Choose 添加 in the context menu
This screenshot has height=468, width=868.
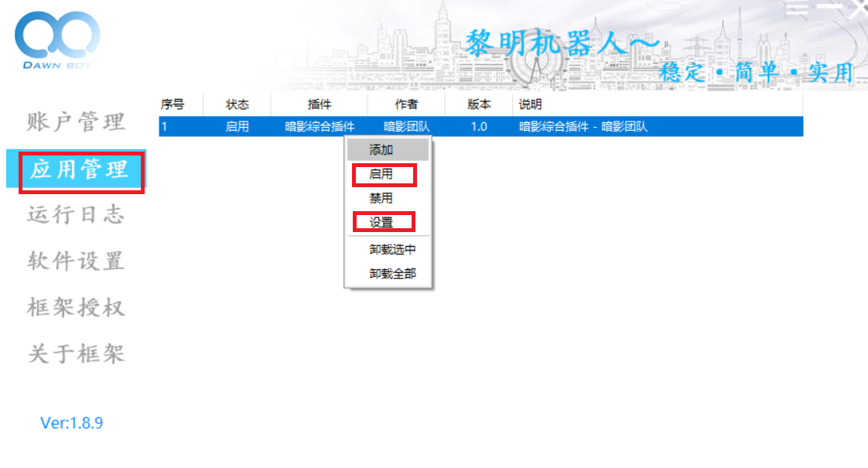[x=388, y=149]
